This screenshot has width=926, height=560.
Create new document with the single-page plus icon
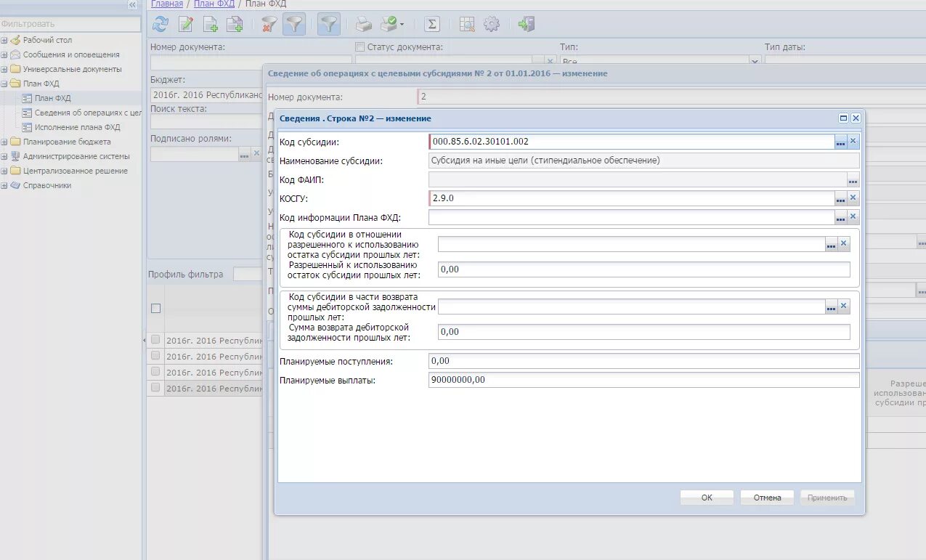pyautogui.click(x=211, y=25)
